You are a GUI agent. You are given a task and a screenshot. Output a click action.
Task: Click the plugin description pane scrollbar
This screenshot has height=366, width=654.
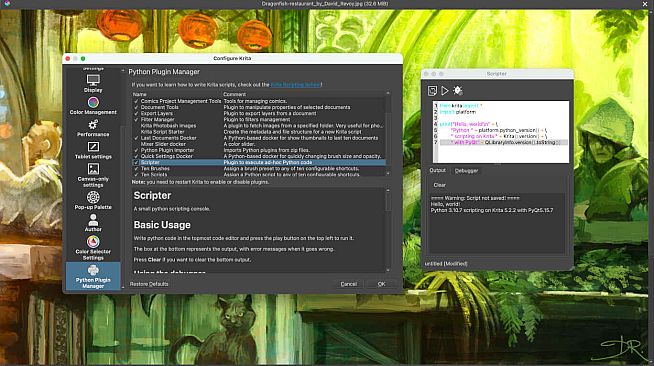pos(388,202)
